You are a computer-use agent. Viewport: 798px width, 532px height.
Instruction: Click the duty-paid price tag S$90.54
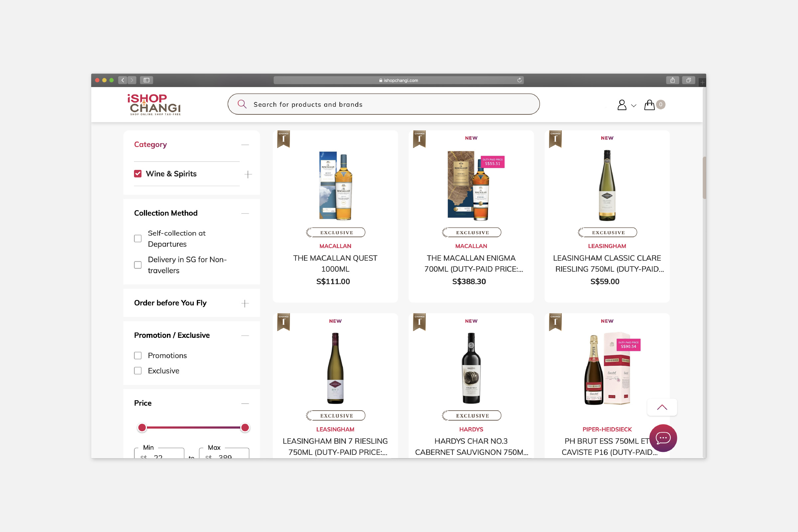(628, 345)
